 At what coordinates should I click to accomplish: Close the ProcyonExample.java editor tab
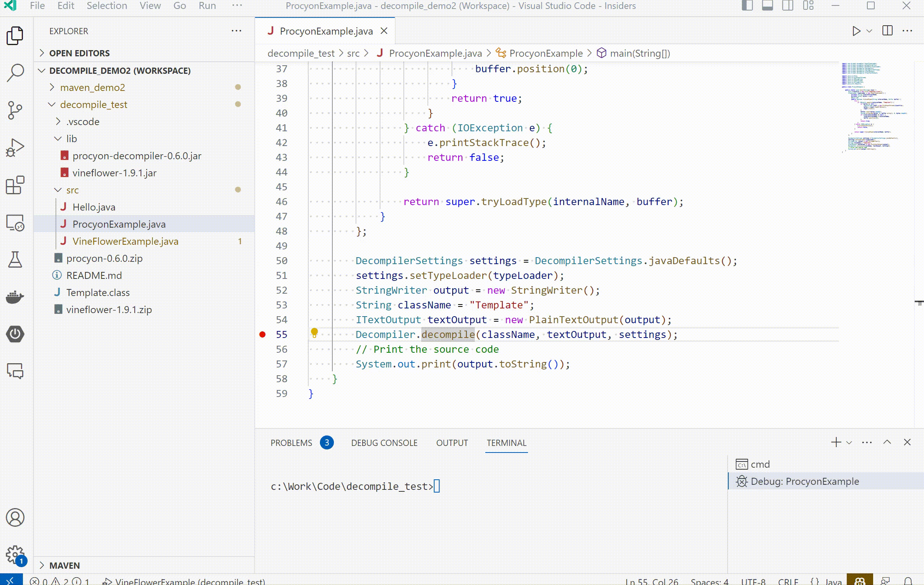[x=384, y=31]
